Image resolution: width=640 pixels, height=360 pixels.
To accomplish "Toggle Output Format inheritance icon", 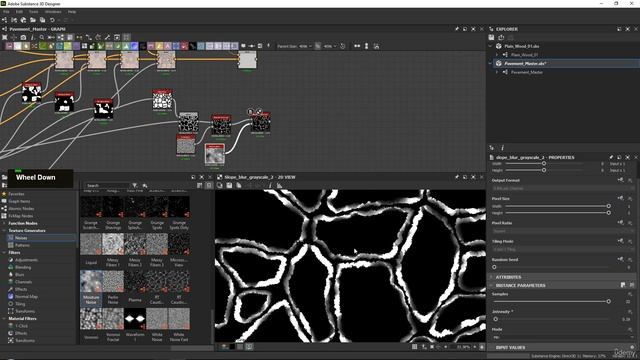I will 620,180.
